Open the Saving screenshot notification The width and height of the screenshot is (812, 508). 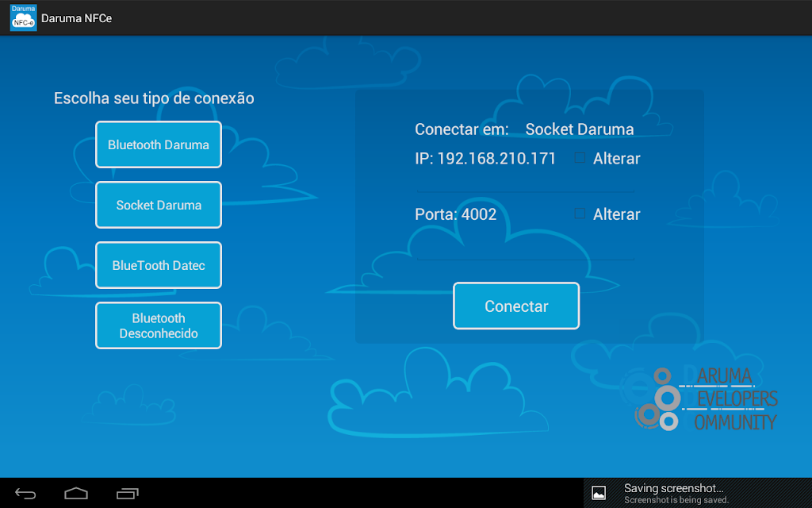pyautogui.click(x=698, y=493)
